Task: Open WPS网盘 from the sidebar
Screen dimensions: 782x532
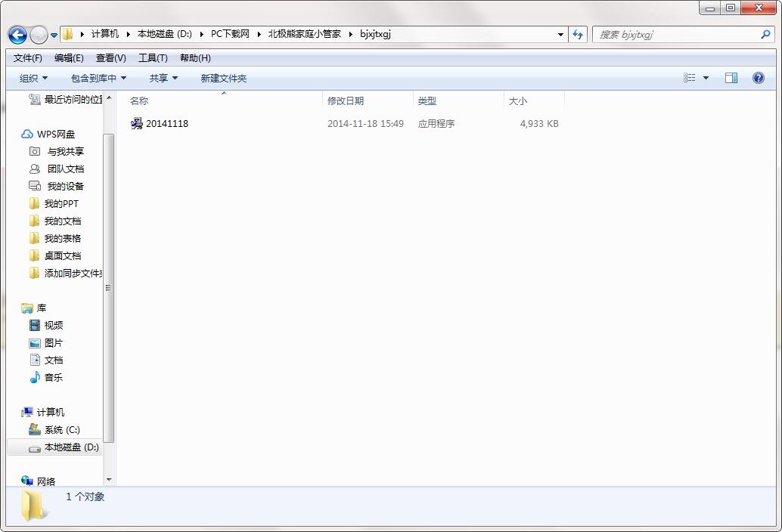Action: pyautogui.click(x=55, y=134)
